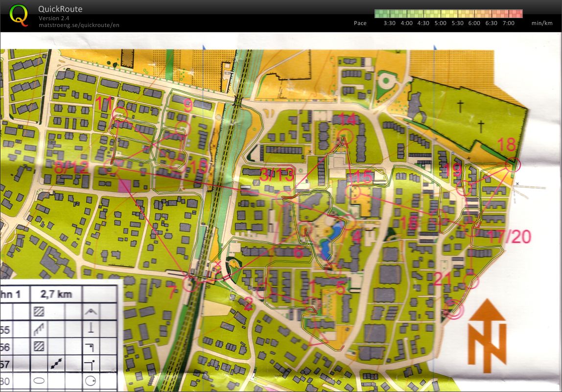
Task: Click the circle-with-dot symbol in the bottom row
Action: pos(90,381)
